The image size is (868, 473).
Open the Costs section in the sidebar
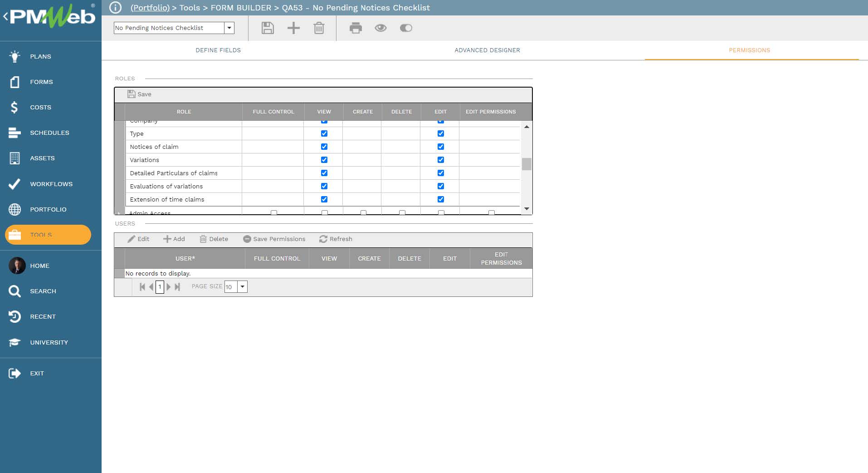40,107
